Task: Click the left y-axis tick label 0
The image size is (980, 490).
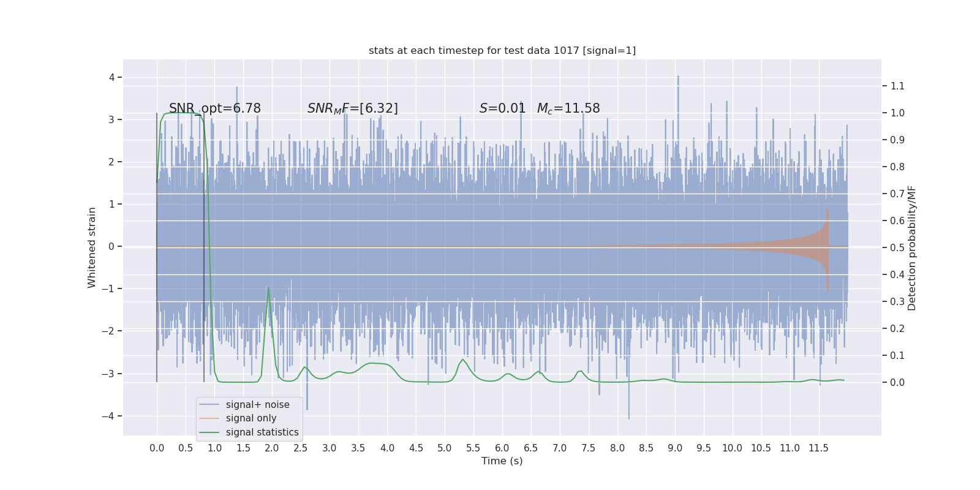Action: pyautogui.click(x=111, y=246)
